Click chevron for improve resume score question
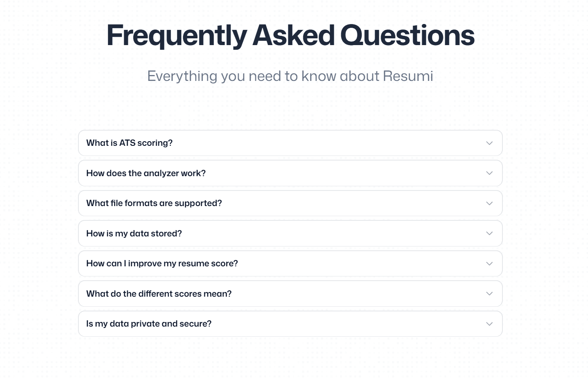 coord(489,264)
